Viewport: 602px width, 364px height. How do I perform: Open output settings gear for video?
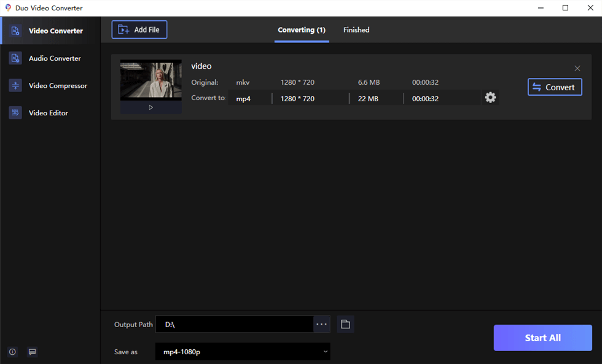point(490,98)
